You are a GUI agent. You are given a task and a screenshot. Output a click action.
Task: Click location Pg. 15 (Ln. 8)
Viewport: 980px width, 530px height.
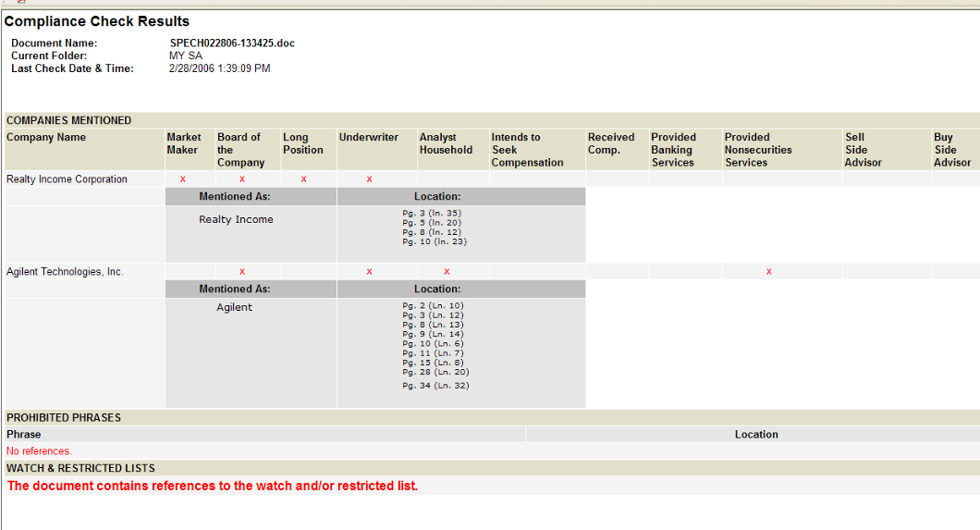click(x=433, y=362)
